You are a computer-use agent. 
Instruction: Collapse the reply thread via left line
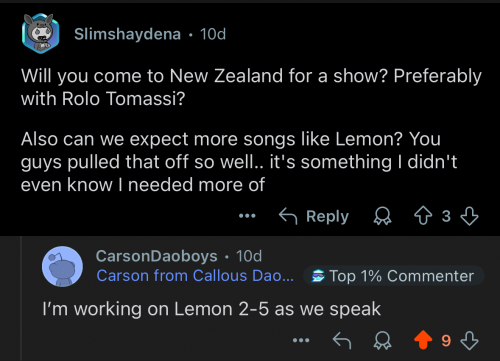click(22, 298)
